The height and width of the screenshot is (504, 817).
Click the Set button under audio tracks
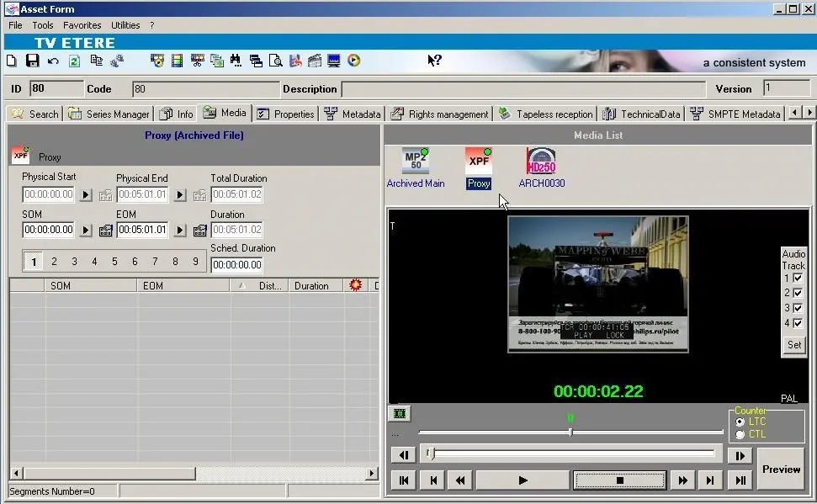[794, 344]
